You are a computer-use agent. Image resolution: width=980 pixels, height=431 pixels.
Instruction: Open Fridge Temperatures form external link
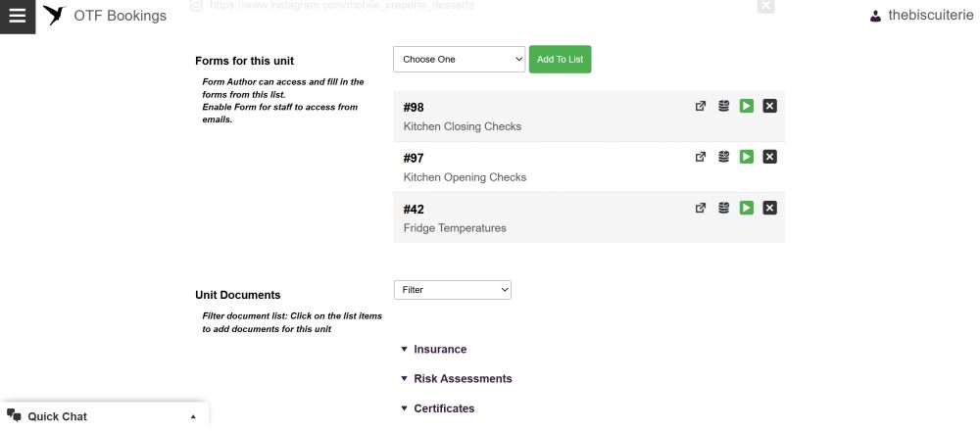(x=701, y=208)
